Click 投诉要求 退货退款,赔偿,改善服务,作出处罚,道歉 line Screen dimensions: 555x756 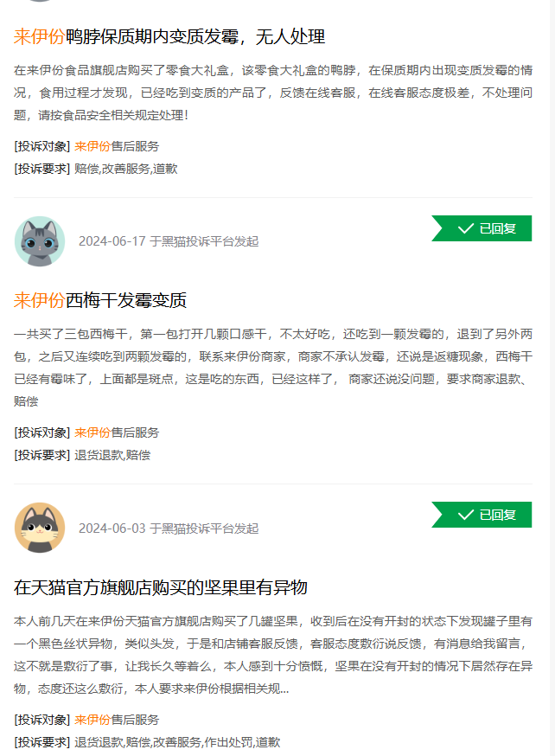point(147,742)
